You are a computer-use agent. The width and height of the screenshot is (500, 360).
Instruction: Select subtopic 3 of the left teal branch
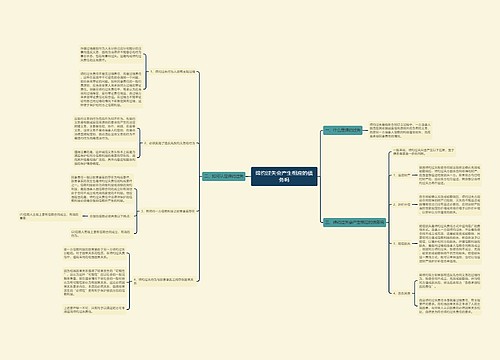[x=169, y=211]
